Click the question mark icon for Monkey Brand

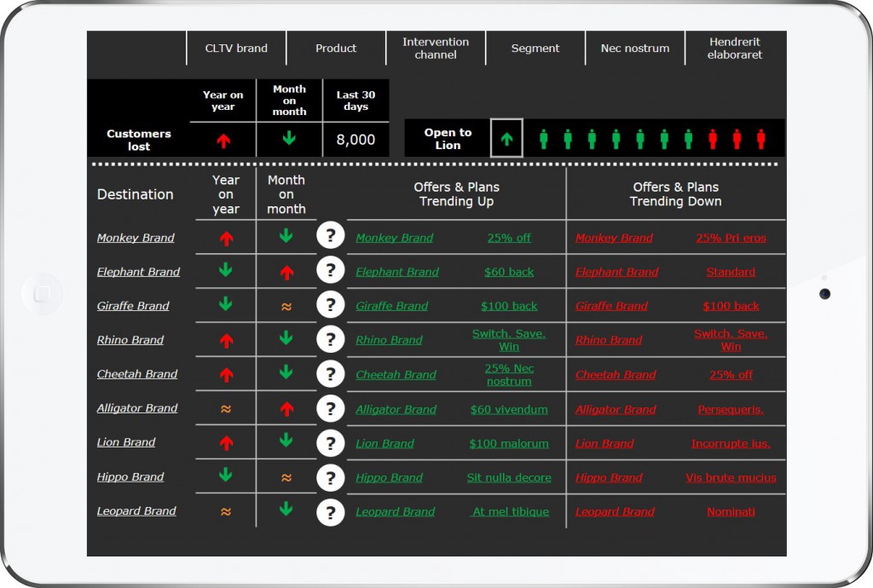coord(330,236)
